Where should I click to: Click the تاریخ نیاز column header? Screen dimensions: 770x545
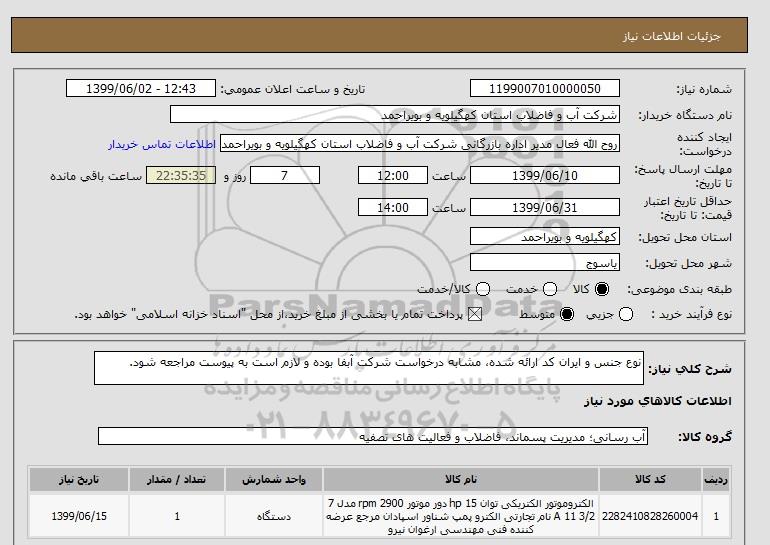coord(79,479)
